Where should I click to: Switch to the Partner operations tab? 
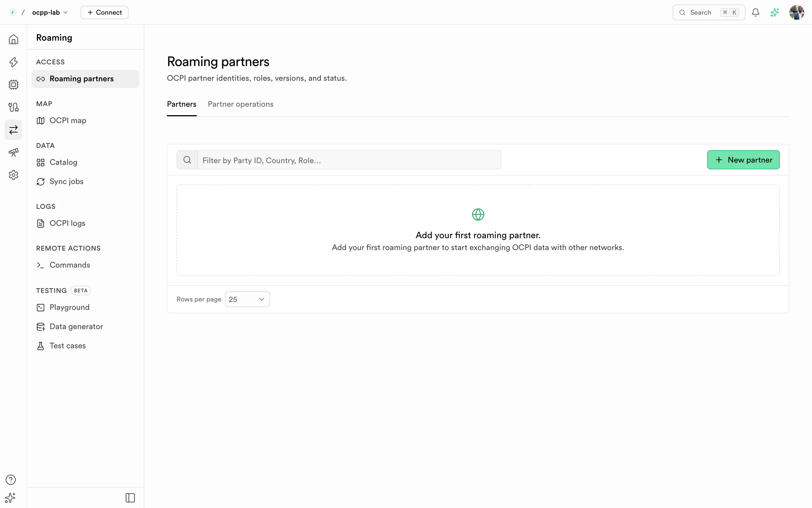coord(240,104)
